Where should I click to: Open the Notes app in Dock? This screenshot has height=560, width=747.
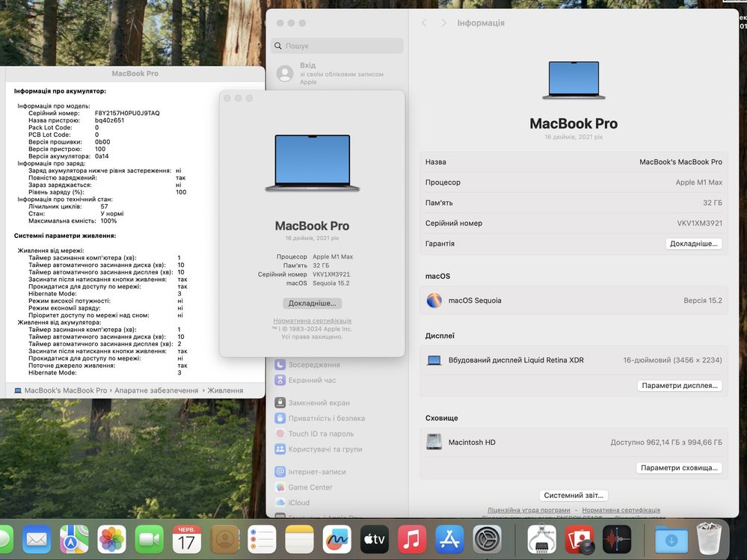pyautogui.click(x=299, y=540)
